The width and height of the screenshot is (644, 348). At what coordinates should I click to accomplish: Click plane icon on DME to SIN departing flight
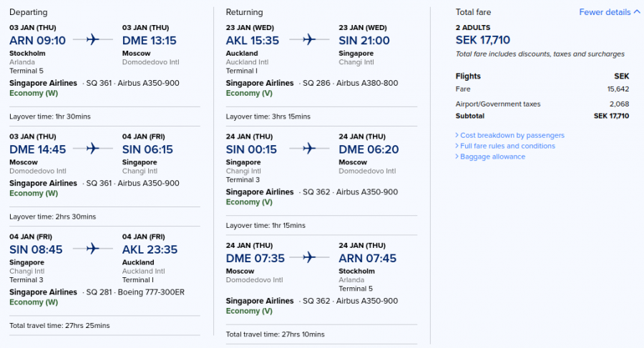pyautogui.click(x=93, y=149)
